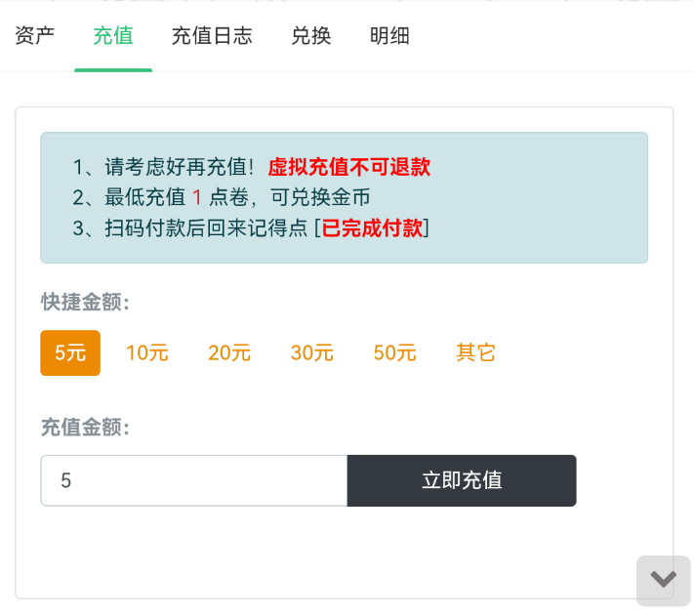694x616 pixels.
Task: Click the scroll-down chevron icon
Action: pyautogui.click(x=664, y=580)
